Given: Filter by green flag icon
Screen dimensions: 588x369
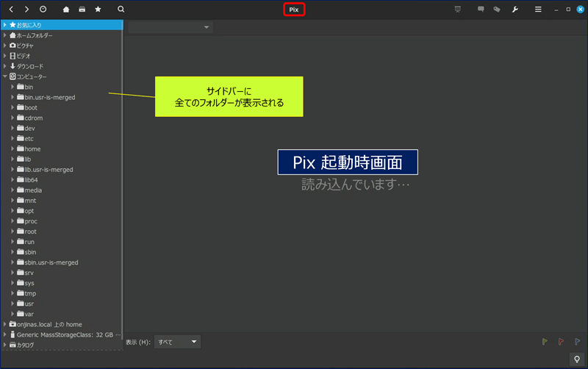Looking at the screenshot, I should click(545, 342).
